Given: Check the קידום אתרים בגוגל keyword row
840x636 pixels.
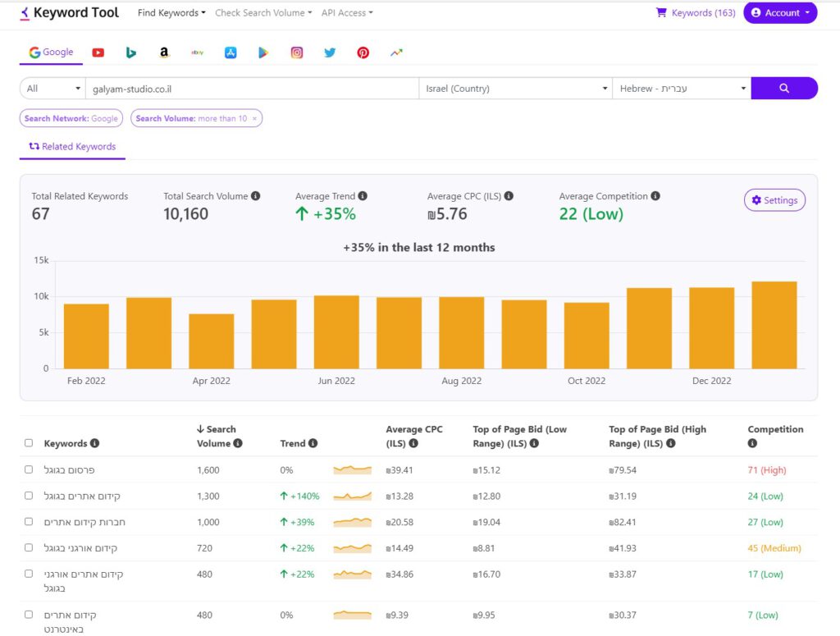Looking at the screenshot, I should pyautogui.click(x=29, y=496).
